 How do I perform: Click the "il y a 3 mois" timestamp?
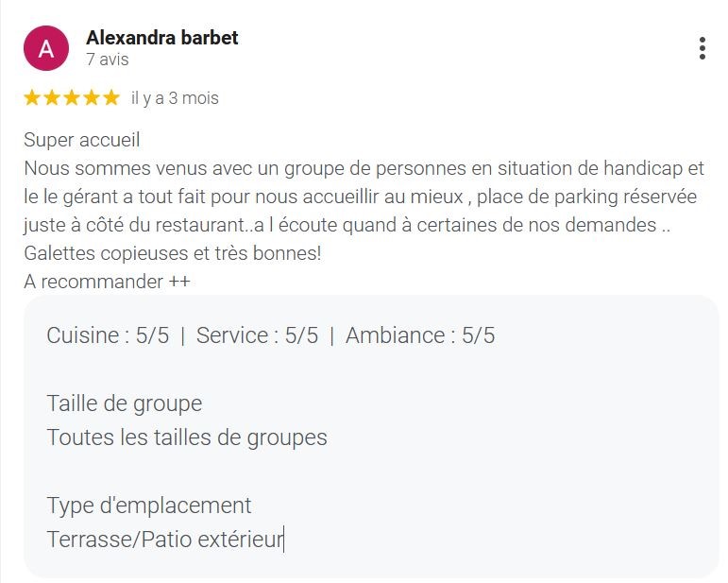pyautogui.click(x=175, y=97)
